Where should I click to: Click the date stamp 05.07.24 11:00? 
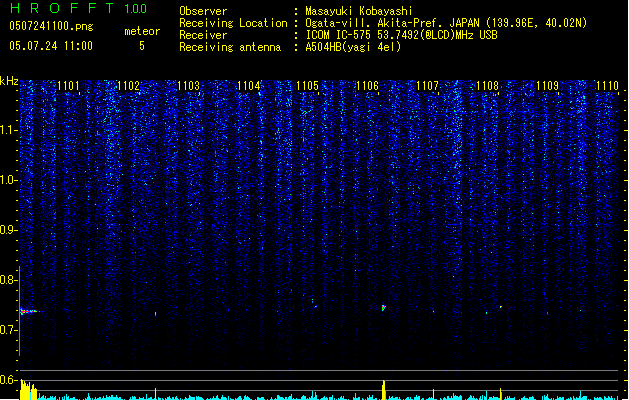[51, 46]
